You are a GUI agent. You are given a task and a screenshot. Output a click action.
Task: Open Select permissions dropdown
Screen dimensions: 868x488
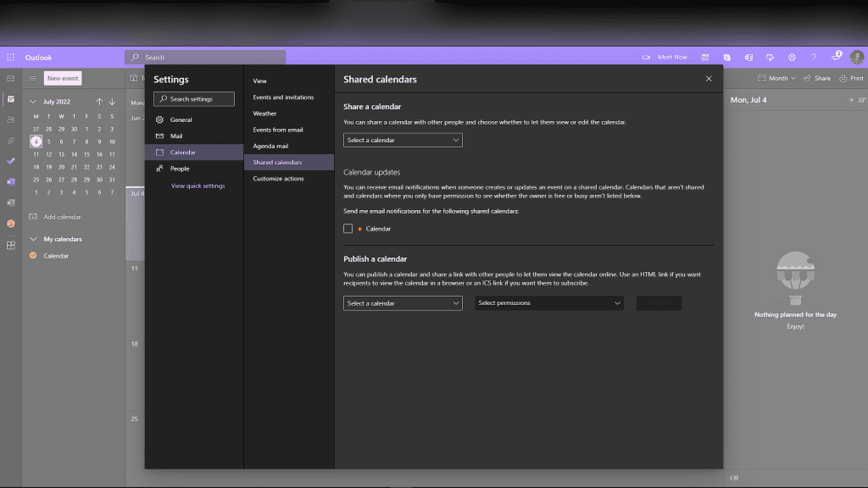[x=549, y=302]
